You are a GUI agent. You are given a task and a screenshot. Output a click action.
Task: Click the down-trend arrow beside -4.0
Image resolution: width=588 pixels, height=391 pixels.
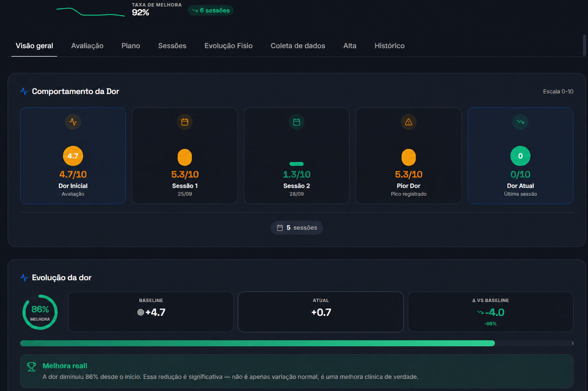480,312
